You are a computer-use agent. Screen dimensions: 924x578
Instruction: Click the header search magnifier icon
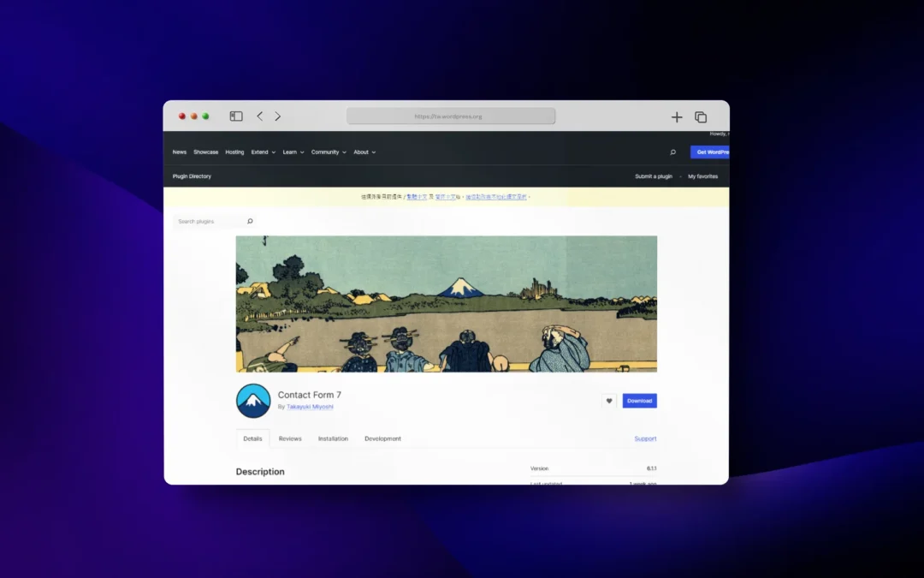[x=673, y=152]
